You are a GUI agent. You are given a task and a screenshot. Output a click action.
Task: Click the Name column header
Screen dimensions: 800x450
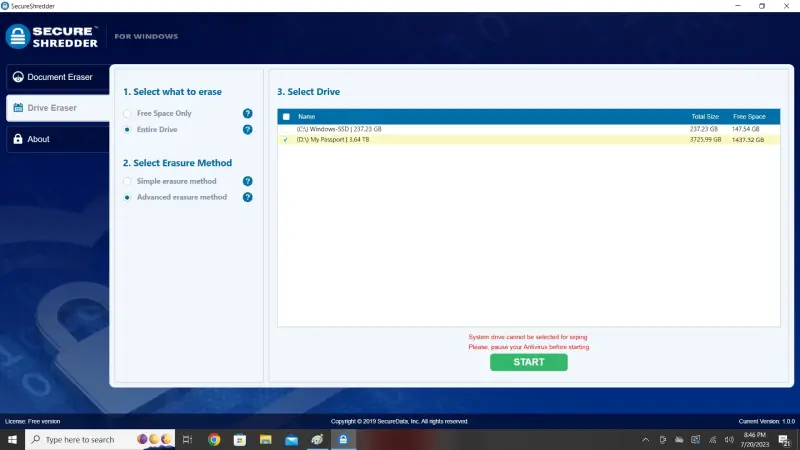307,117
